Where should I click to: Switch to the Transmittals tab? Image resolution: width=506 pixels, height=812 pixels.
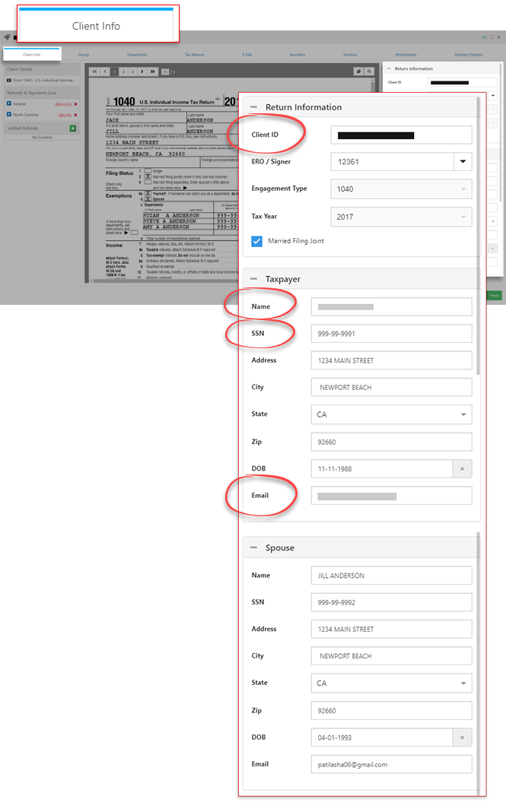coord(137,55)
